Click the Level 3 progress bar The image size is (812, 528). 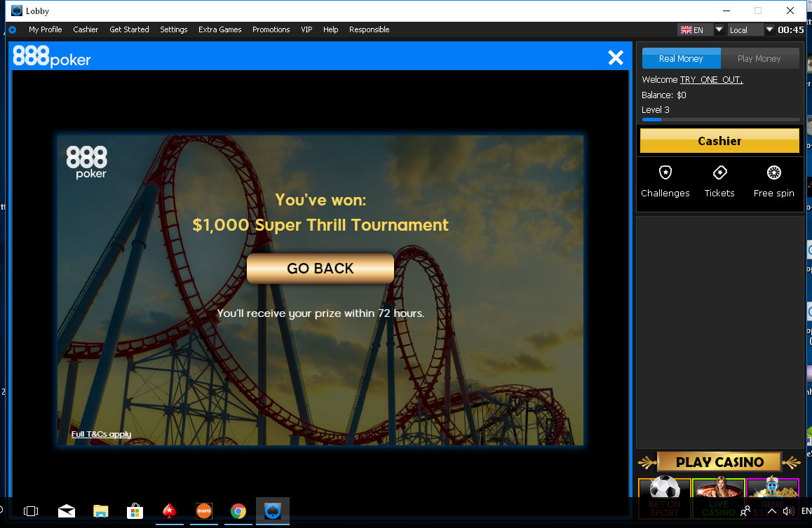(x=720, y=120)
